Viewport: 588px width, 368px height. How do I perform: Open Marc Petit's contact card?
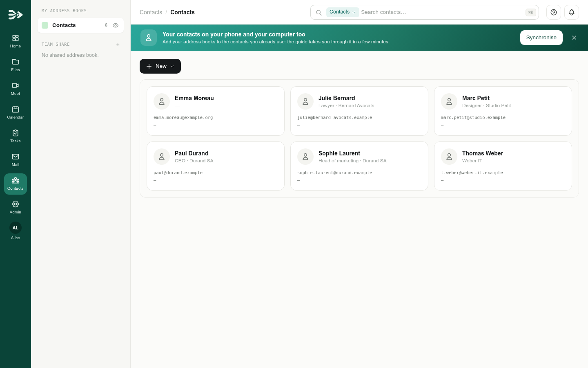[503, 111]
